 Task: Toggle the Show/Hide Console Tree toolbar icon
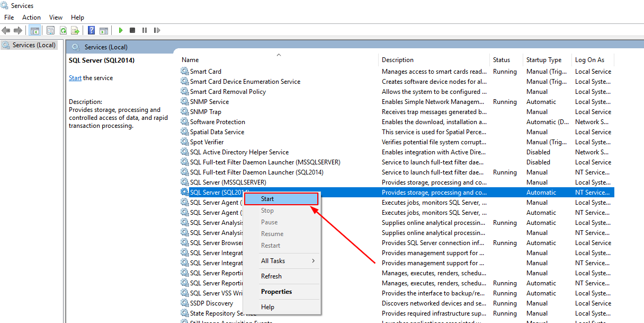tap(34, 30)
